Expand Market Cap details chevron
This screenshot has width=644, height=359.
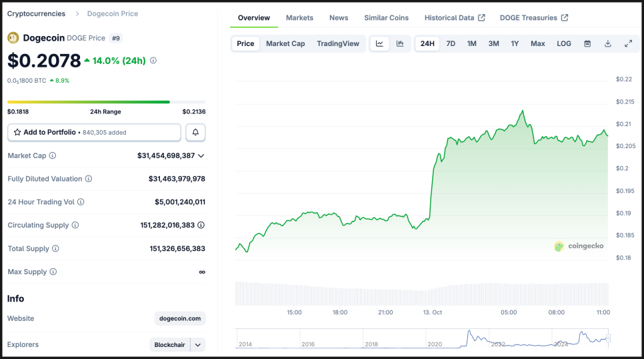(x=201, y=155)
